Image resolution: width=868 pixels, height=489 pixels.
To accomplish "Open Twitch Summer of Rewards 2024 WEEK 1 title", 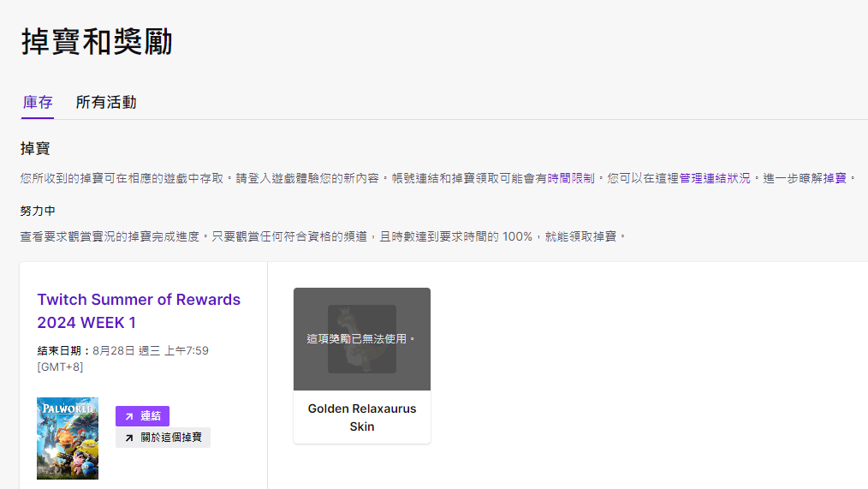I will (x=139, y=311).
